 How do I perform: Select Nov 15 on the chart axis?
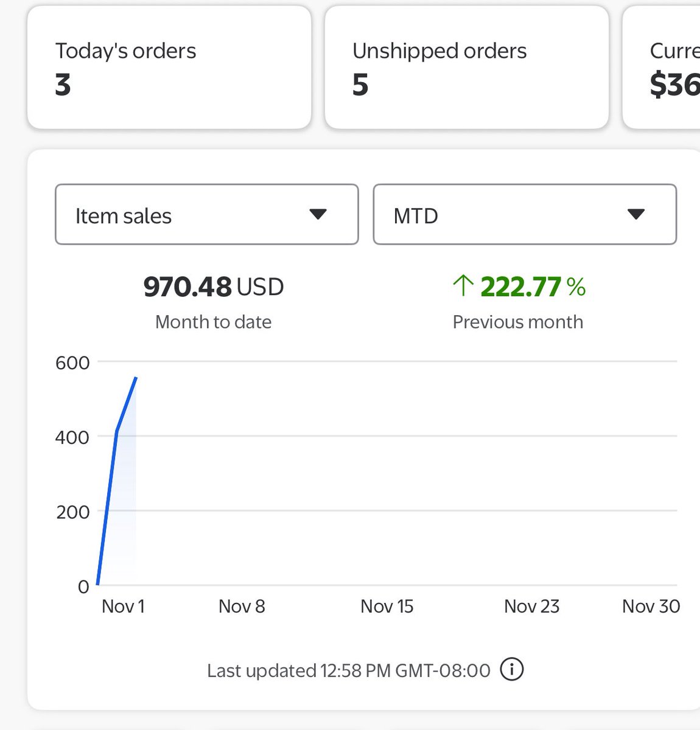(x=387, y=606)
